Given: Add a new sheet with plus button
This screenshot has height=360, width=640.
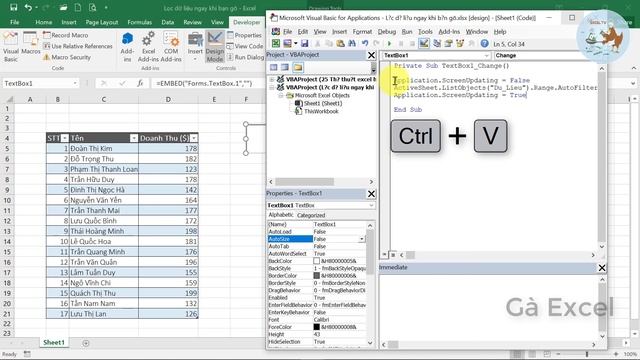Looking at the screenshot, I should click(86, 343).
